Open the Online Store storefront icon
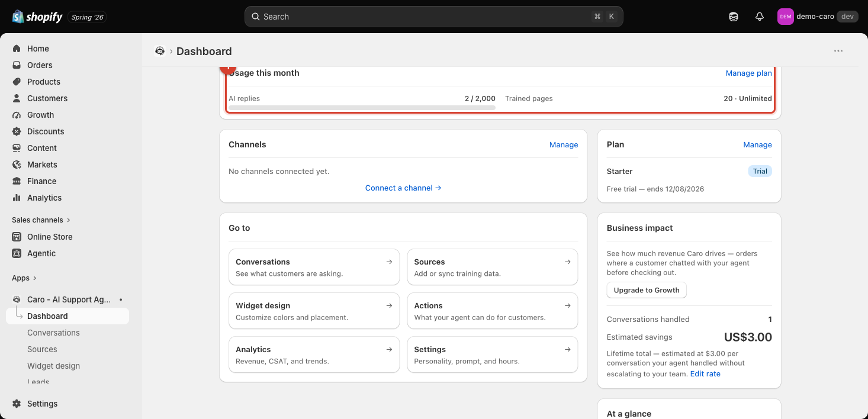Image resolution: width=868 pixels, height=419 pixels. 17,237
